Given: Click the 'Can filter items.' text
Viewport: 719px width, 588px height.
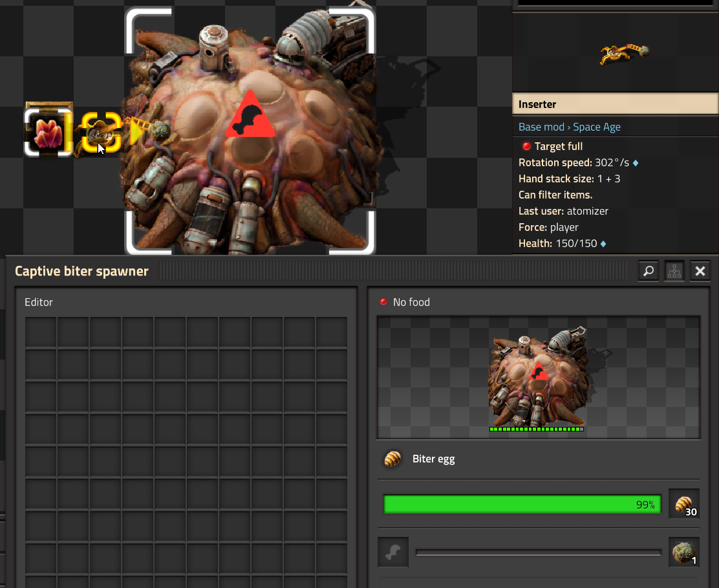Looking at the screenshot, I should 555,195.
